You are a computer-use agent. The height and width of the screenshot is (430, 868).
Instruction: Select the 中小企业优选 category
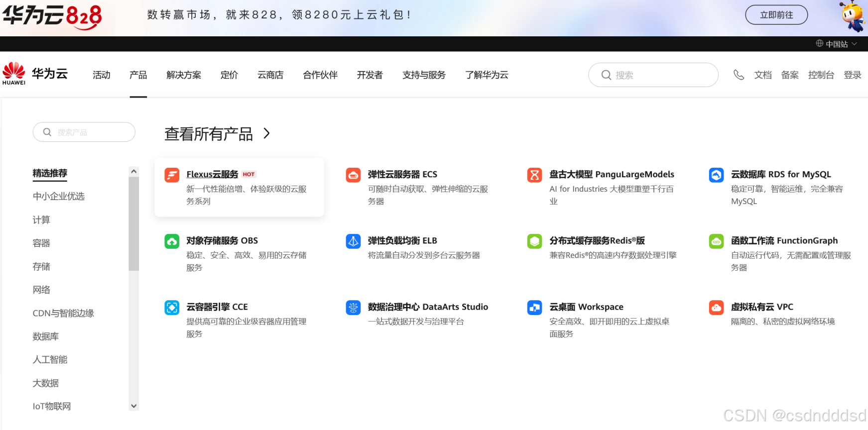tap(59, 196)
